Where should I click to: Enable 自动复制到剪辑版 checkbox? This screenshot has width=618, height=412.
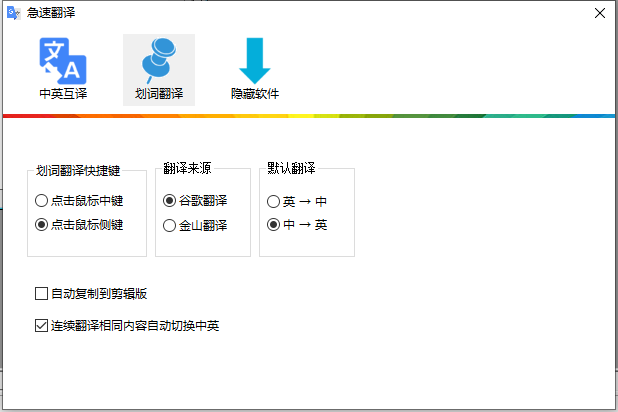click(41, 294)
